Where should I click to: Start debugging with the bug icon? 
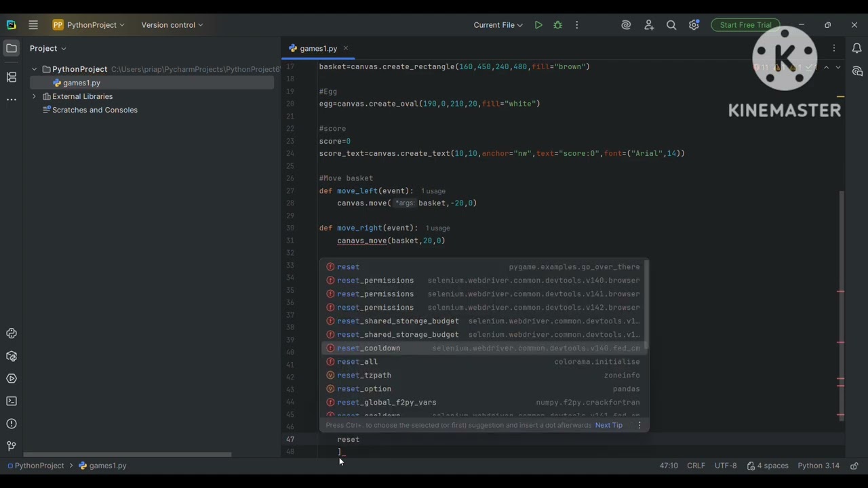coord(557,25)
